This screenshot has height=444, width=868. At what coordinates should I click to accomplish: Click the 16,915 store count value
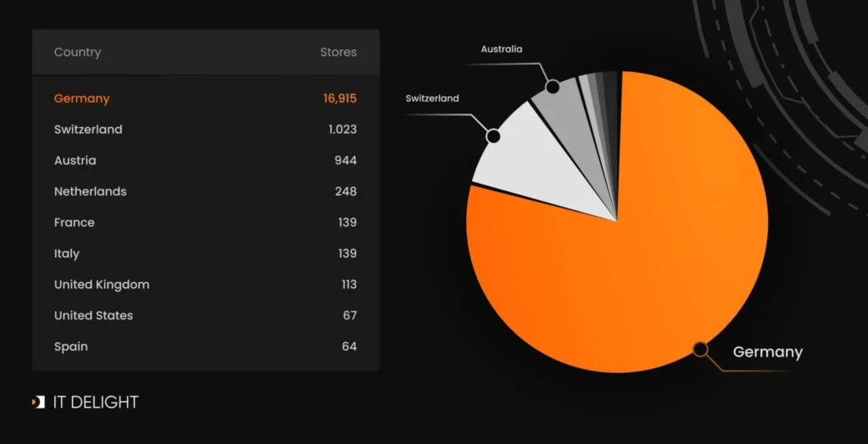(339, 98)
